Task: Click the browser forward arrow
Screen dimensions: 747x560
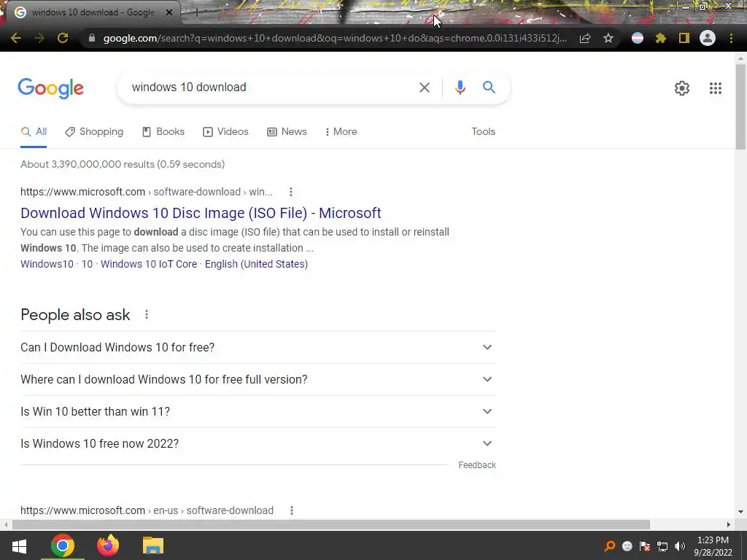Action: pyautogui.click(x=39, y=38)
